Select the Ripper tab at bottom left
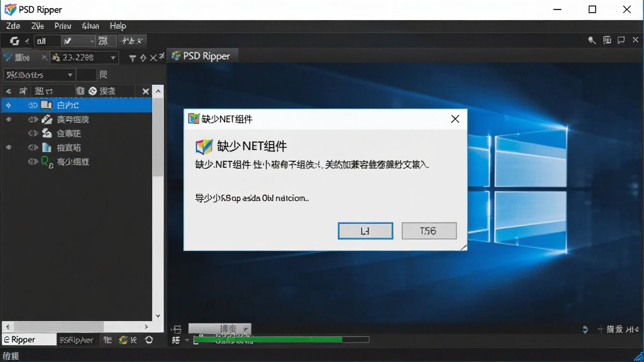 pyautogui.click(x=29, y=339)
